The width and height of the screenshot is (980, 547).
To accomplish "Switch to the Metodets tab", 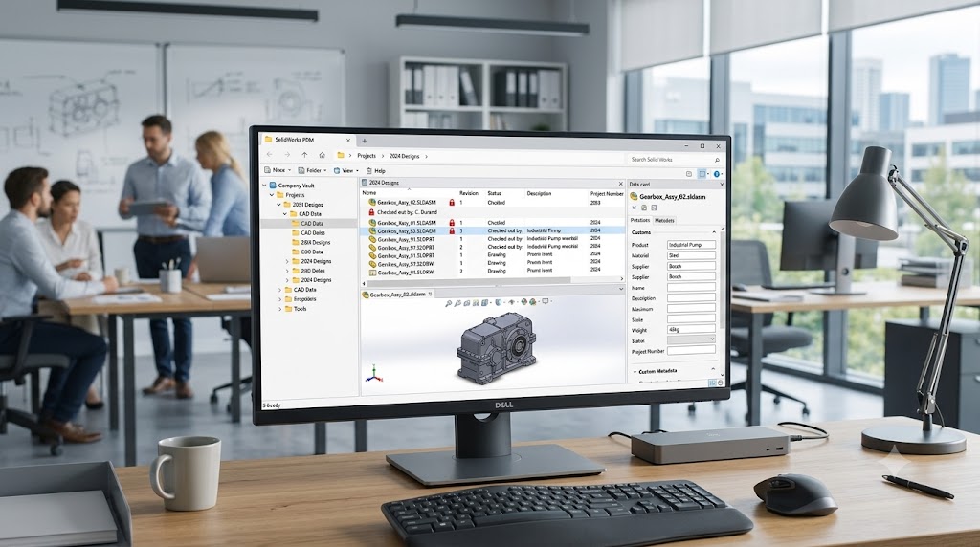I will (664, 220).
